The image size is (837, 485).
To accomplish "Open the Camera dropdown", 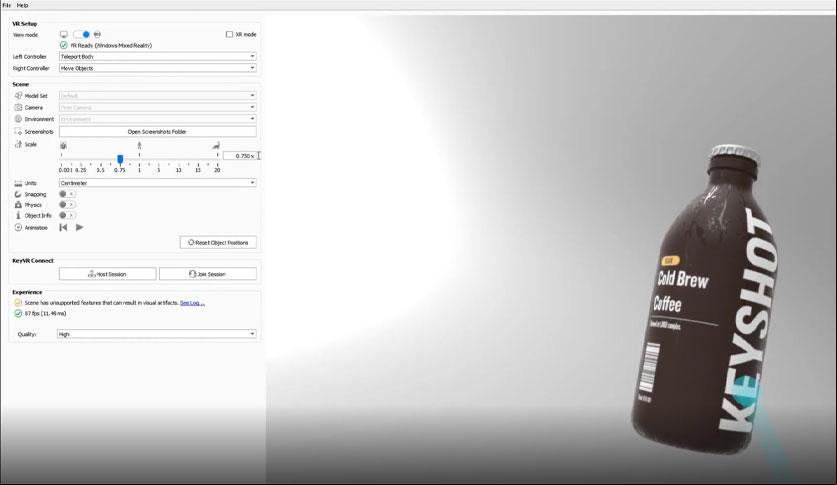I will pyautogui.click(x=157, y=107).
